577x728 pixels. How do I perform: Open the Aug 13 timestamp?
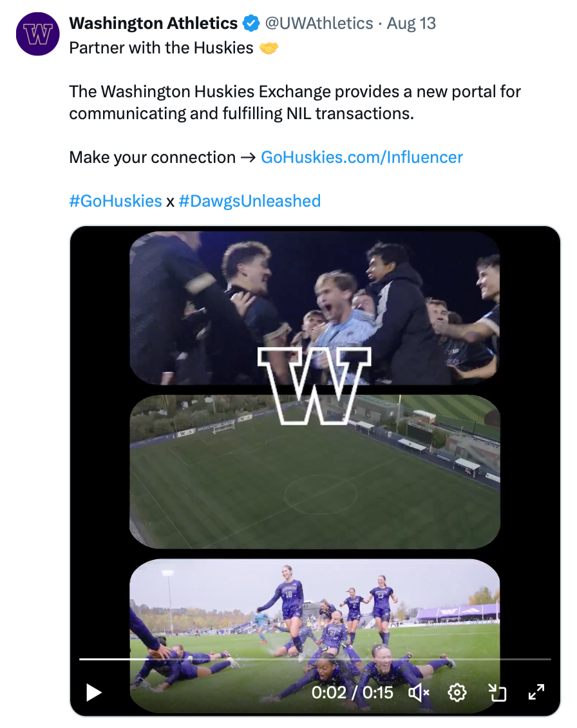point(411,24)
